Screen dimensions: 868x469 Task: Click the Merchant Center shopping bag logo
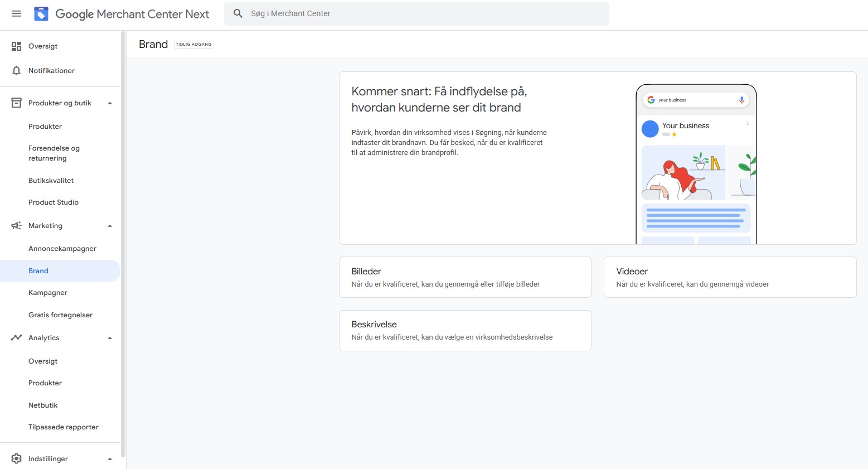click(x=41, y=13)
